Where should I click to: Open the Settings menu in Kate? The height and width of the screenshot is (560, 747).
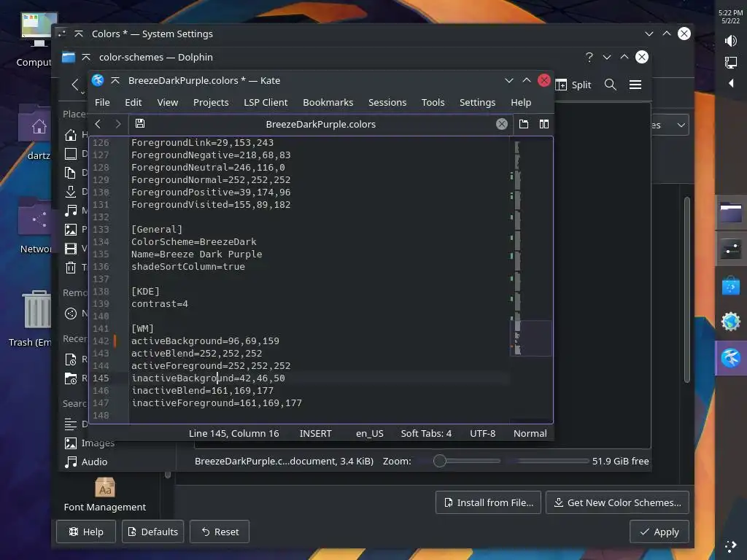[x=477, y=102]
